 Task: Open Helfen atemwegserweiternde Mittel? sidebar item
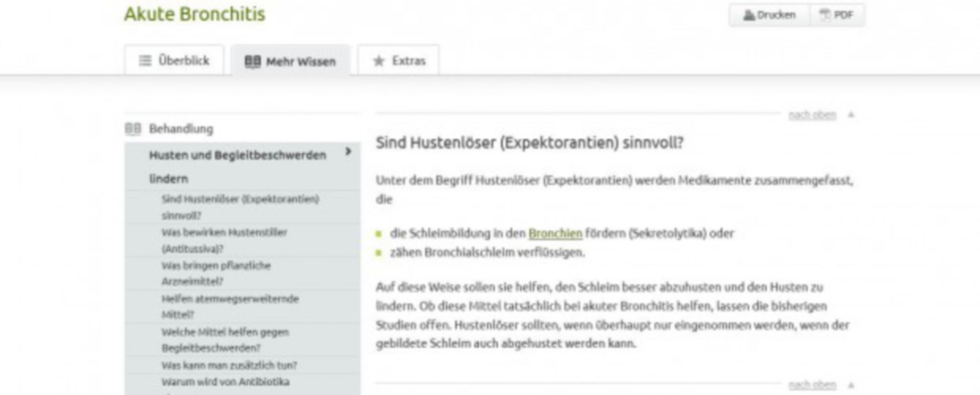230,306
